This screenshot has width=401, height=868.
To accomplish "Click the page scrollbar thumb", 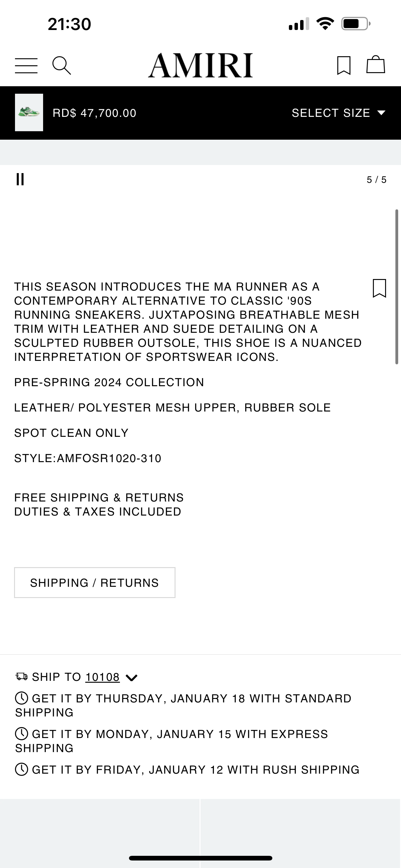I will pyautogui.click(x=397, y=287).
